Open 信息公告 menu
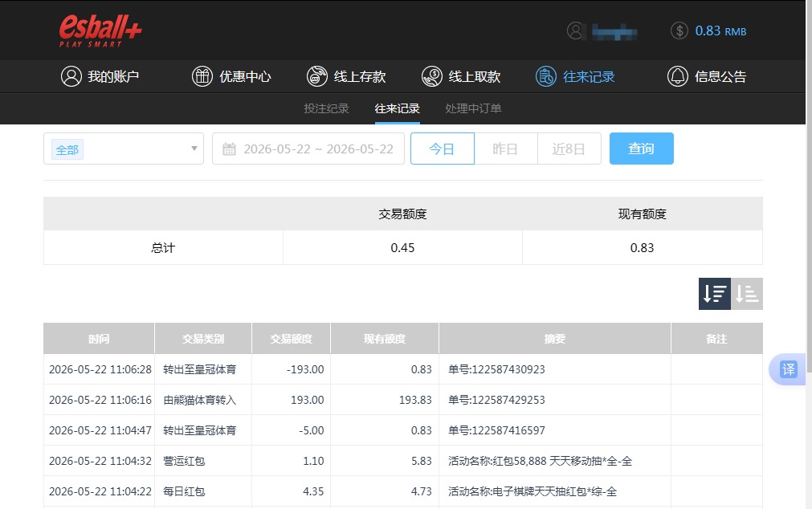The width and height of the screenshot is (812, 509). [x=707, y=76]
